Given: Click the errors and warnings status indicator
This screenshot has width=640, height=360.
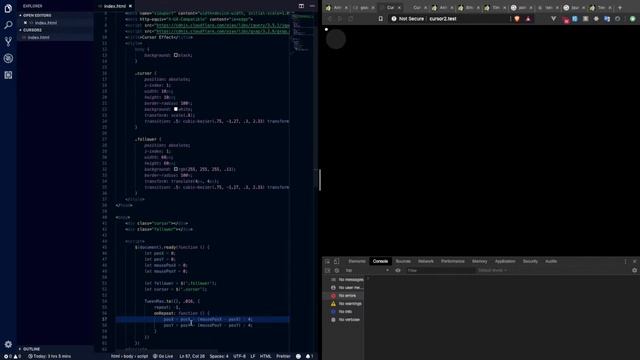Looking at the screenshot, I should (x=12, y=356).
